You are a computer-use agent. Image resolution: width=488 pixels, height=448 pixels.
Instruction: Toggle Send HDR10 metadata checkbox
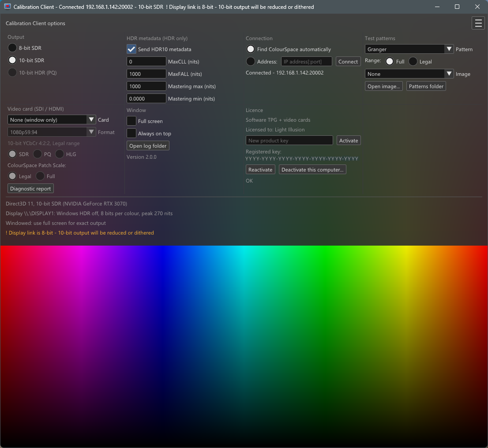(131, 49)
